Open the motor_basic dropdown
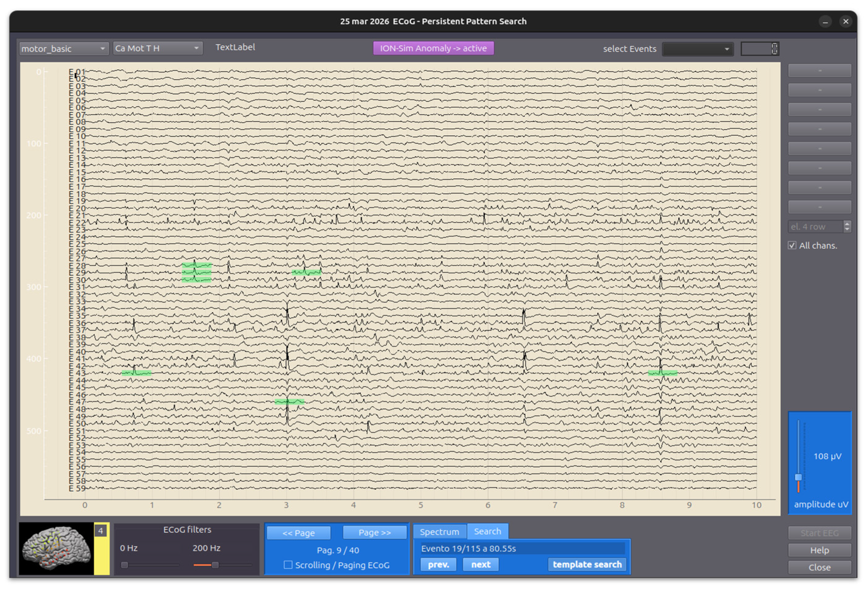 pos(63,49)
